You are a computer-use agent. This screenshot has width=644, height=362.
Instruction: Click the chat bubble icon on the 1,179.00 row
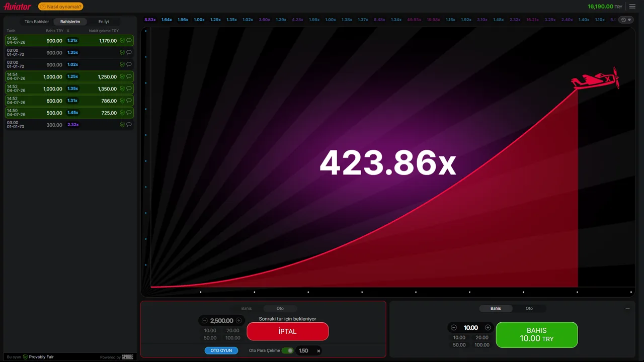click(129, 40)
